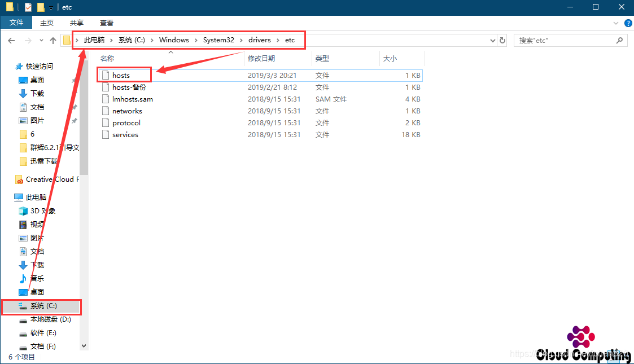The image size is (634, 364).
Task: Open the address bar history dropdown
Action: (x=492, y=41)
